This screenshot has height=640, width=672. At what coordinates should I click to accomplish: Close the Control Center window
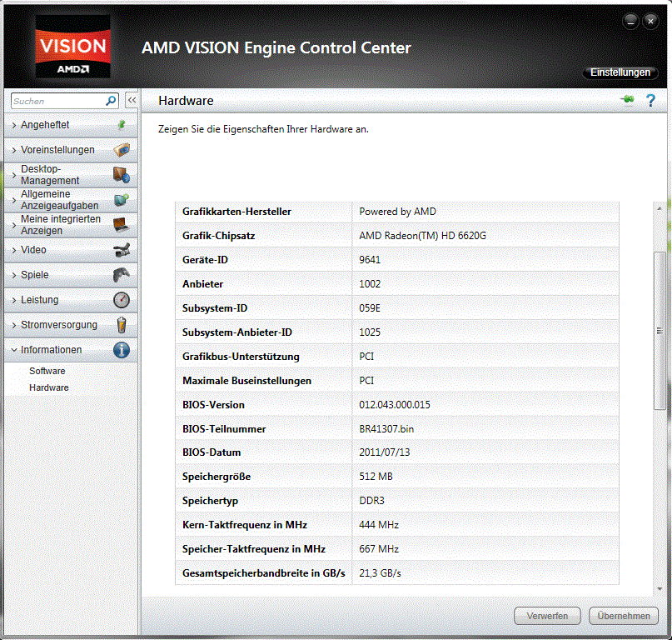coord(650,21)
